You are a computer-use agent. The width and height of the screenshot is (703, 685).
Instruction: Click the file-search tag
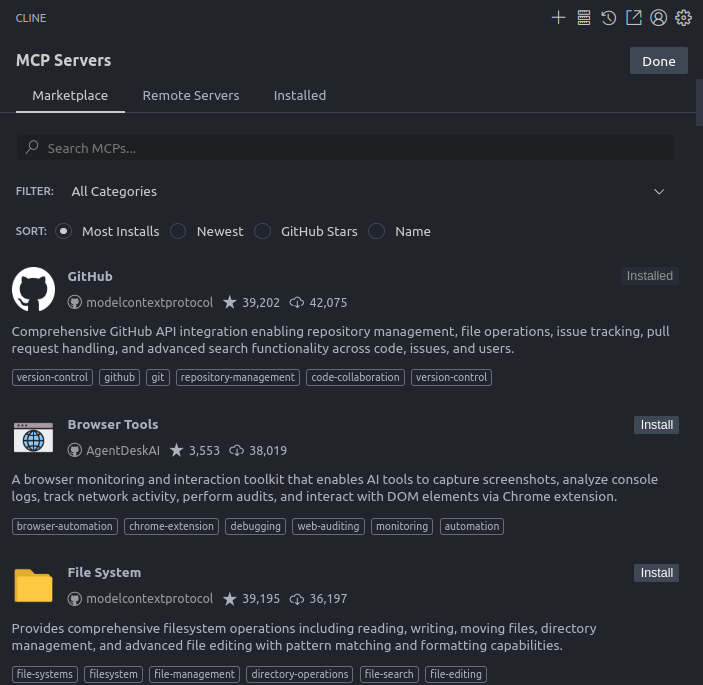[389, 674]
